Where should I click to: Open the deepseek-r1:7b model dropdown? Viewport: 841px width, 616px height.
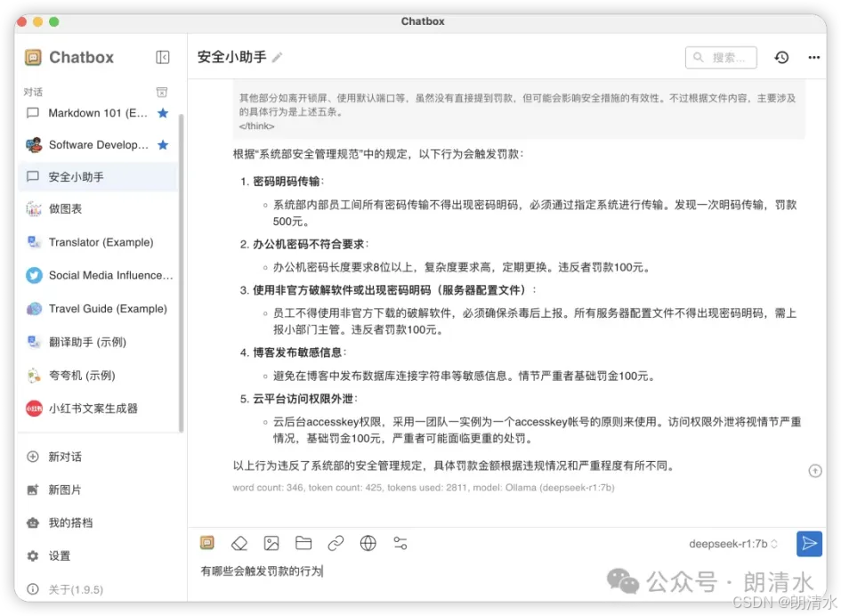coord(732,544)
